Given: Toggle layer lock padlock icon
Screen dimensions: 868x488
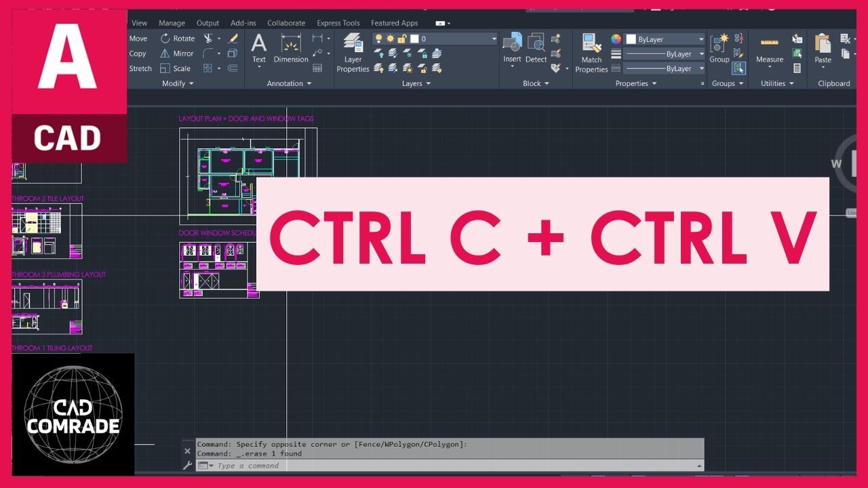Looking at the screenshot, I should coord(402,39).
